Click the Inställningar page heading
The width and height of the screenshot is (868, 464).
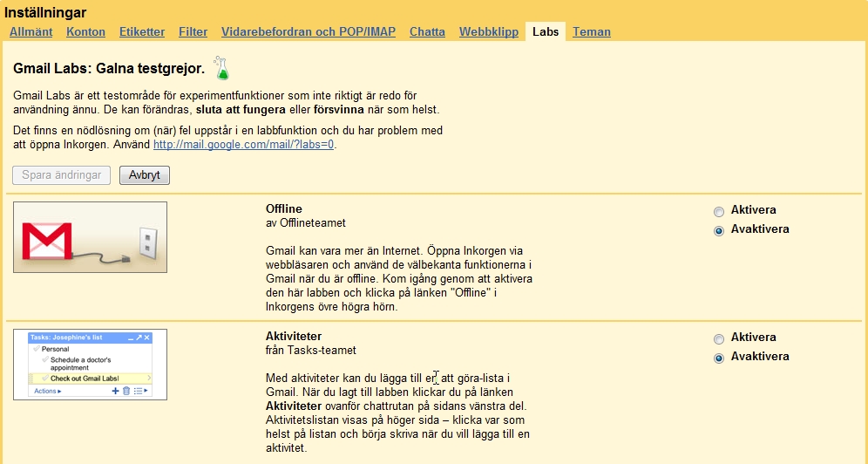(x=45, y=12)
